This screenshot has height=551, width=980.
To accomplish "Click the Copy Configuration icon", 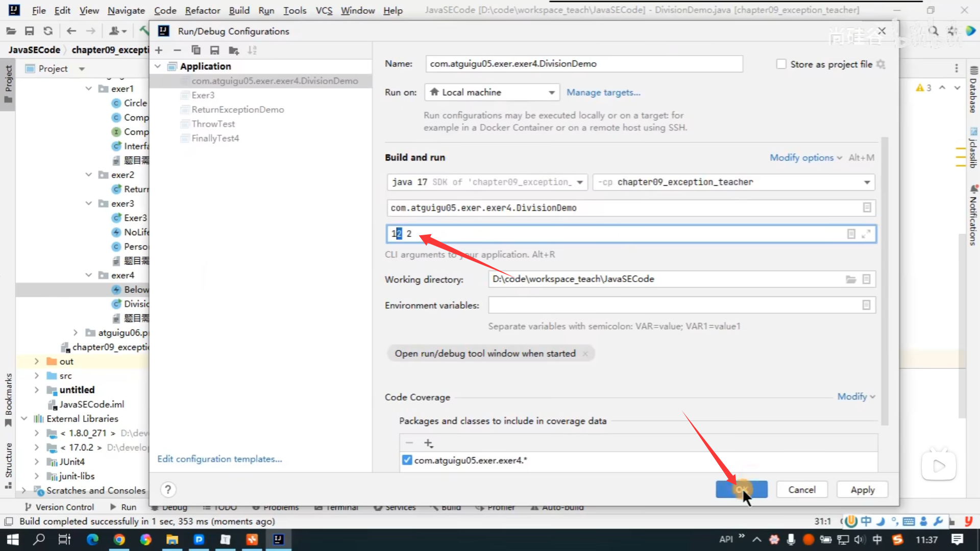I will [195, 50].
